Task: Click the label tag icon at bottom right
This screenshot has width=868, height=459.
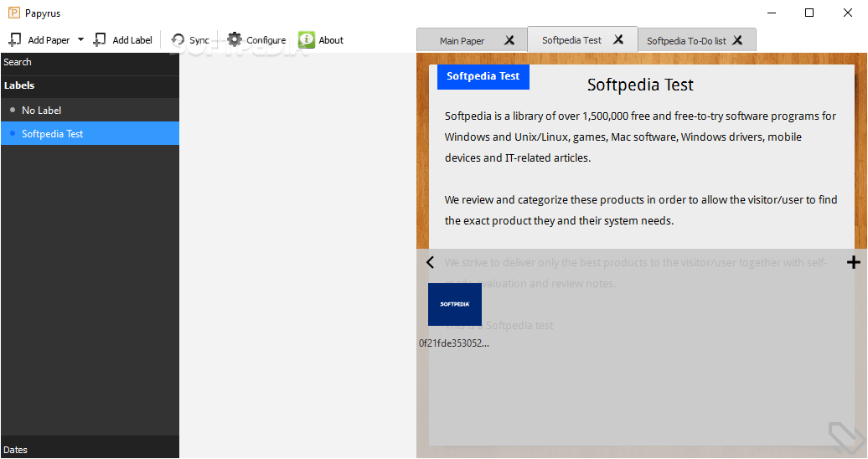Action: click(846, 438)
